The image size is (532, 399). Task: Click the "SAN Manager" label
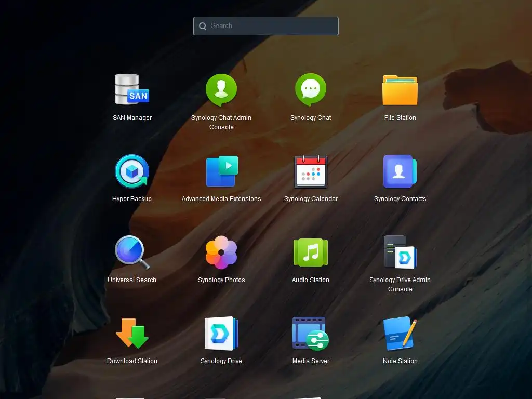132,118
